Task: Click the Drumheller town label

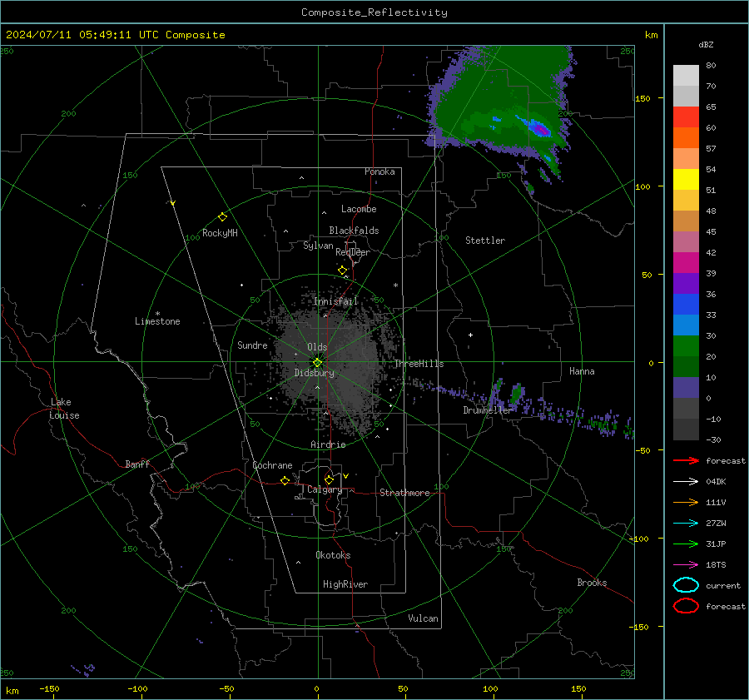Action: (x=487, y=410)
